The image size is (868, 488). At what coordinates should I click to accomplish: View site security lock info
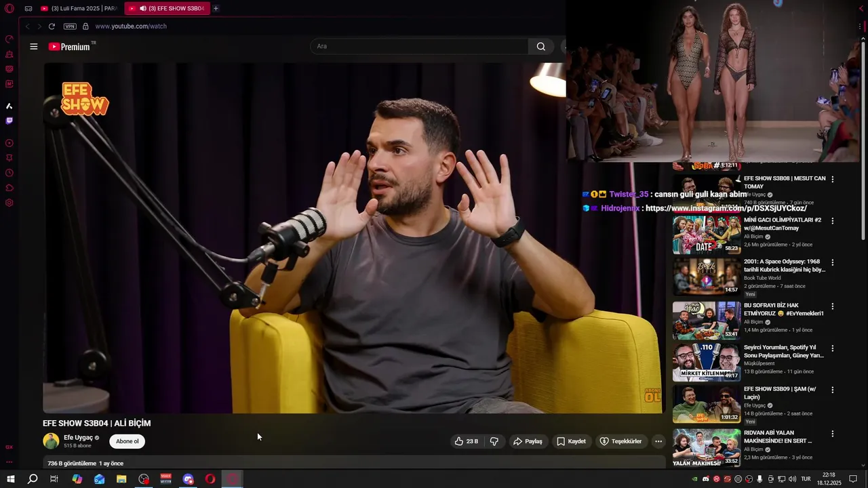click(85, 26)
